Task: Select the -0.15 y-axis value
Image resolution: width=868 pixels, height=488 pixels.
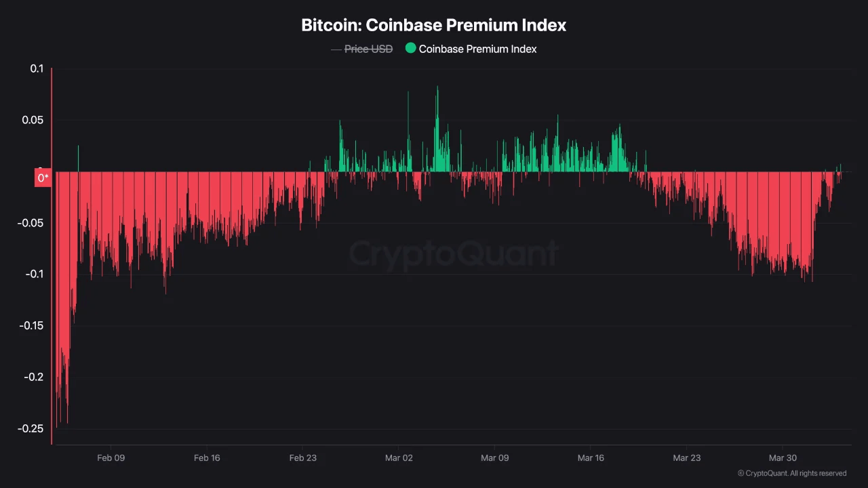Action: click(x=31, y=326)
